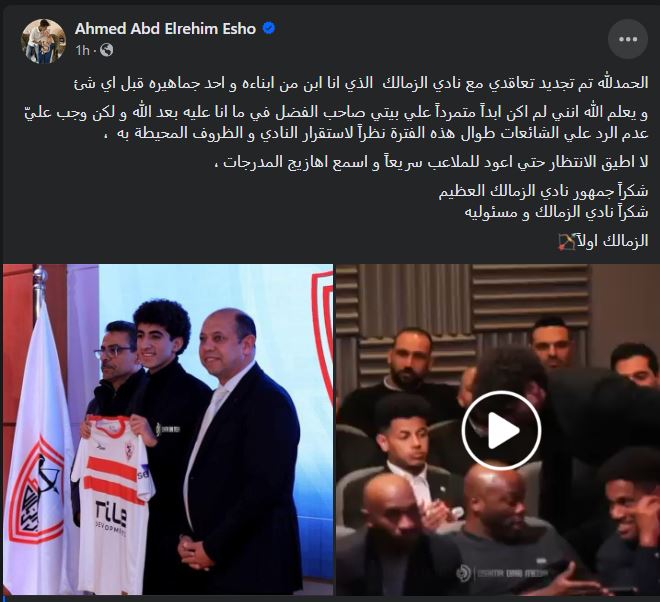Click the 1h post timestamp

[82, 51]
